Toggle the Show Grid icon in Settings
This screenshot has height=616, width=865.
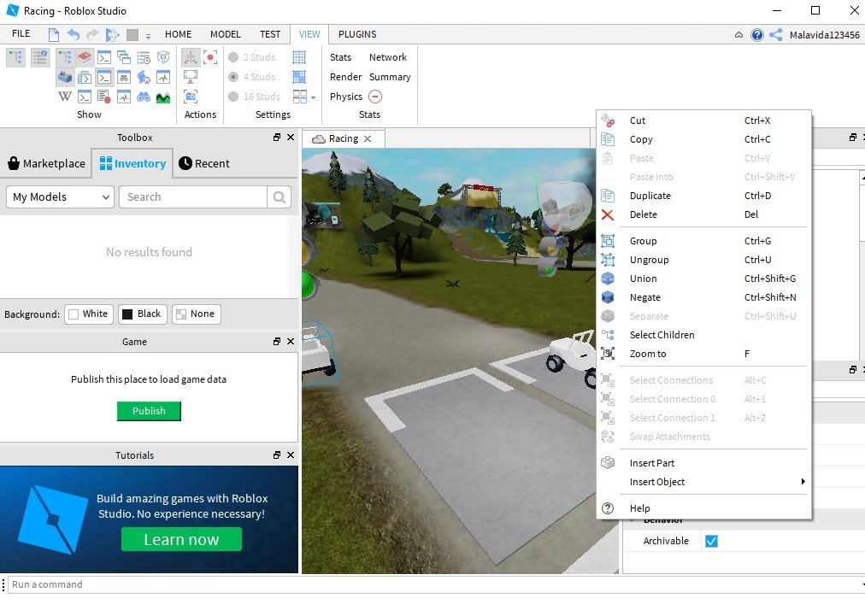coord(299,57)
